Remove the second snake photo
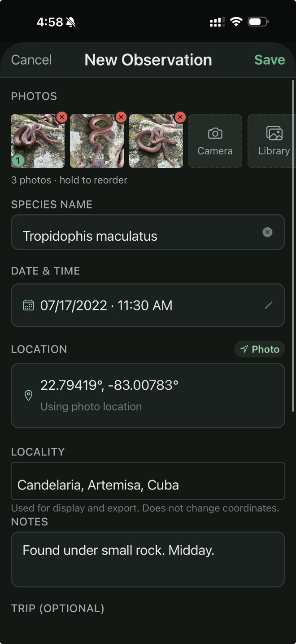 [x=121, y=117]
